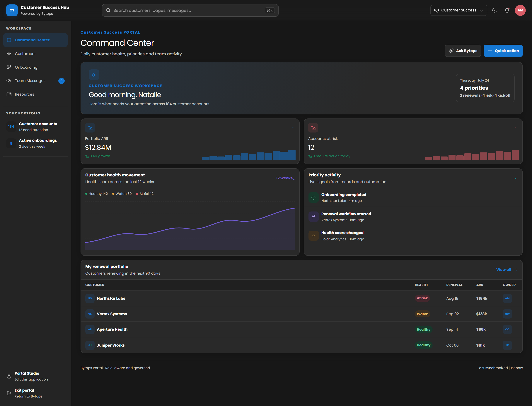Open the 12 weeks range dropdown
The width and height of the screenshot is (532, 406).
pyautogui.click(x=285, y=178)
